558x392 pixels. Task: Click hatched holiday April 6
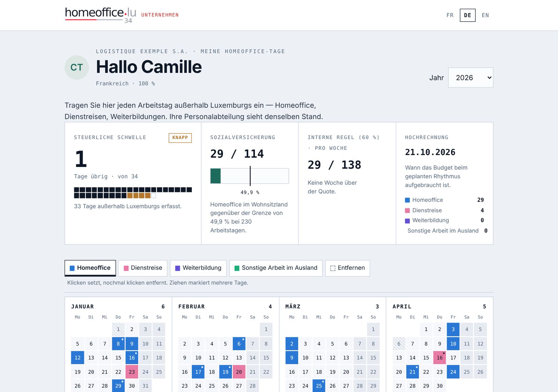[x=399, y=344]
